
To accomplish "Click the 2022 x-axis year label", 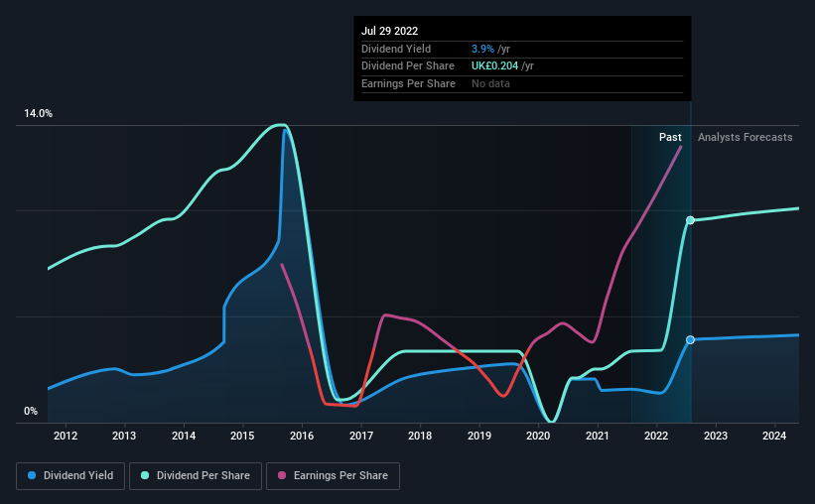I will pyautogui.click(x=656, y=436).
